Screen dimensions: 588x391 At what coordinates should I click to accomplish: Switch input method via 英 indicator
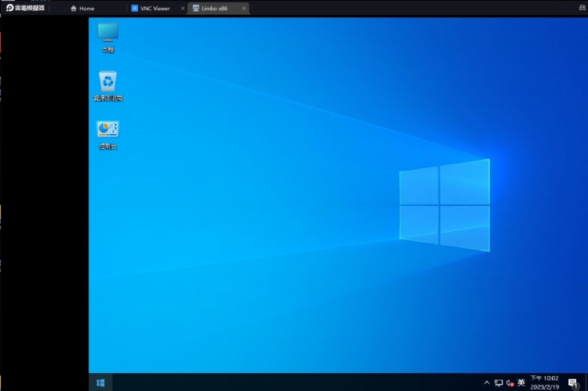521,382
